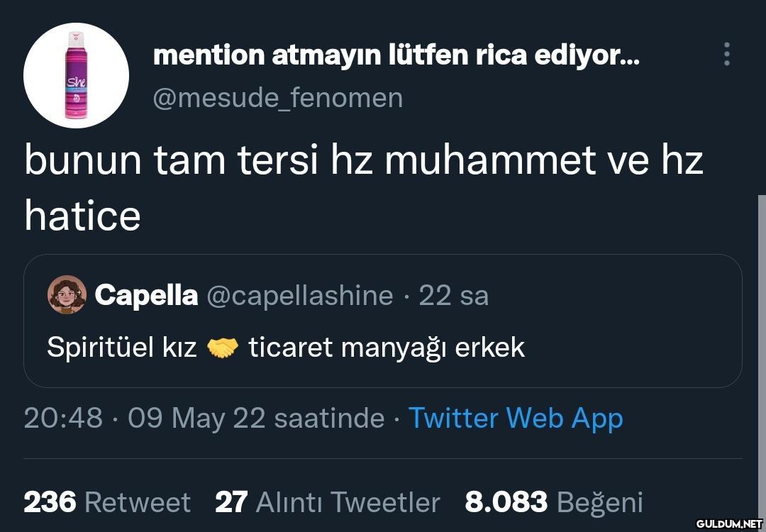Click the "09 May 22" date
This screenshot has width=766, height=532.
click(x=196, y=418)
